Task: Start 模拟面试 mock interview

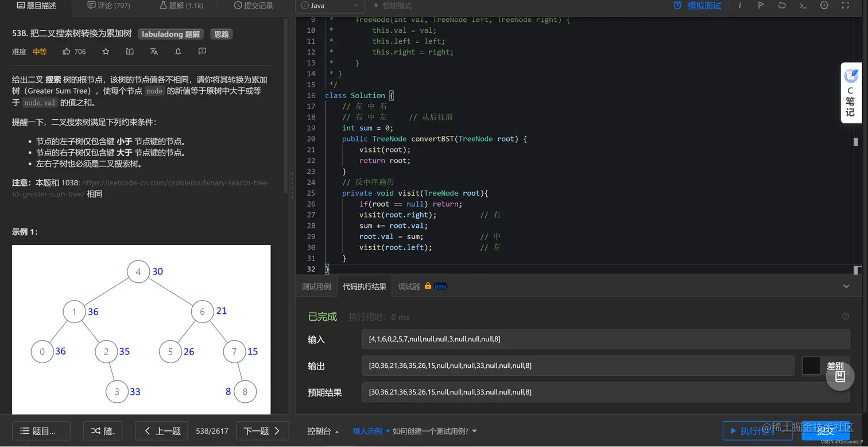Action: tap(704, 6)
